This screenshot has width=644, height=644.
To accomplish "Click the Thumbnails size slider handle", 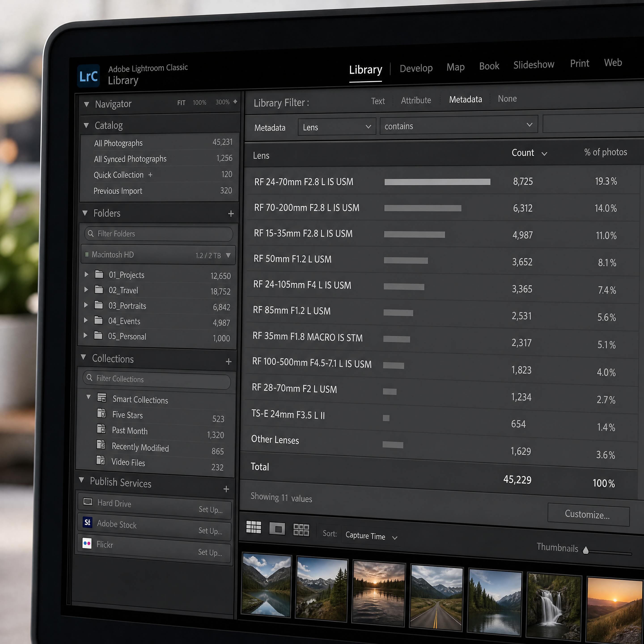I will coord(586,550).
